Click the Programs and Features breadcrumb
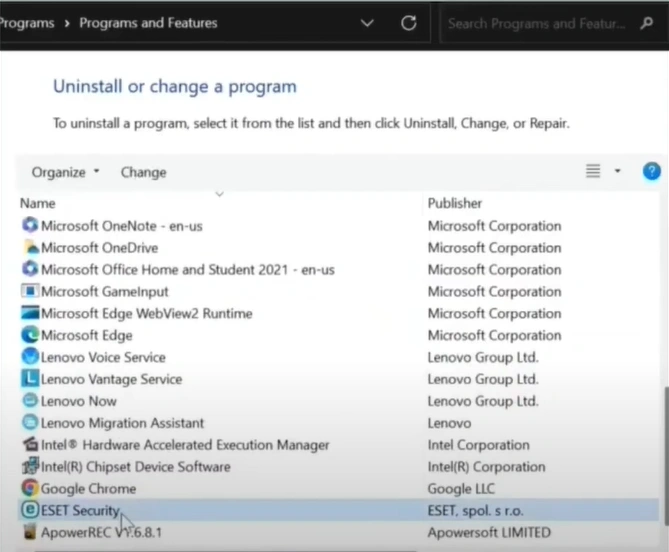The width and height of the screenshot is (669, 552). pyautogui.click(x=148, y=23)
